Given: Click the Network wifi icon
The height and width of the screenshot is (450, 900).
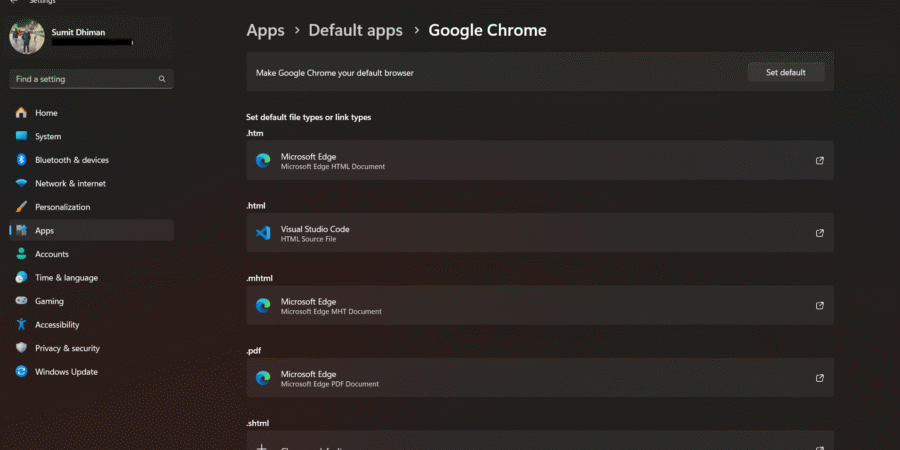Looking at the screenshot, I should 21,184.
